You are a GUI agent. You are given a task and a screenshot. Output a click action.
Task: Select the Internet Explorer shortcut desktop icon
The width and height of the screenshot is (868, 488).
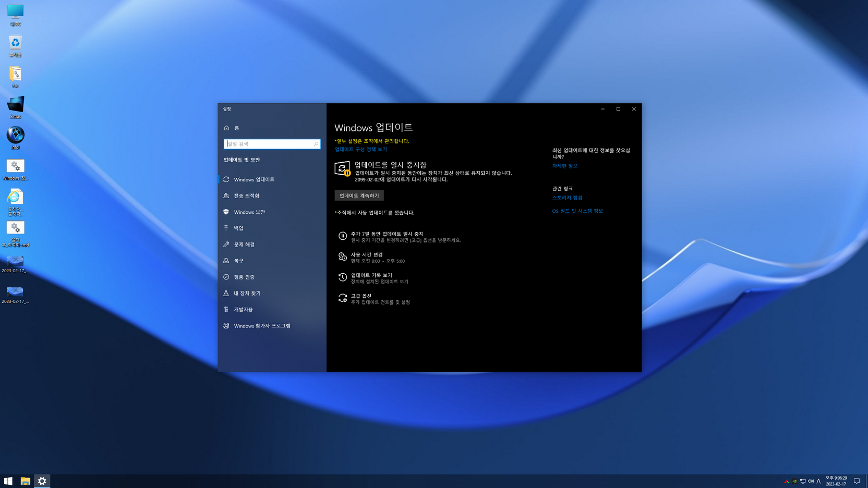click(15, 202)
